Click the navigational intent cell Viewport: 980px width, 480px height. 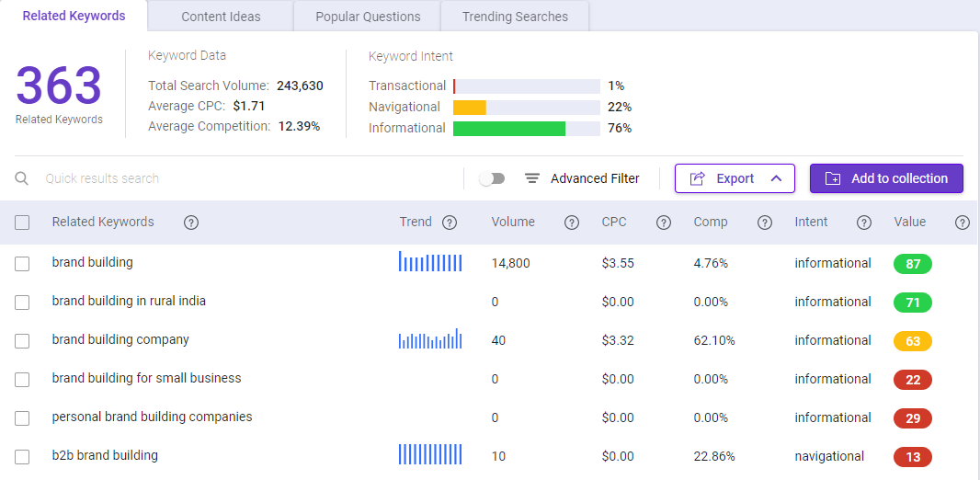tap(829, 456)
